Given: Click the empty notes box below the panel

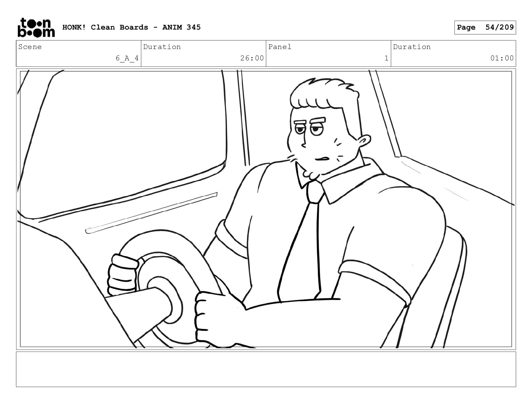Looking at the screenshot, I should point(266,369).
